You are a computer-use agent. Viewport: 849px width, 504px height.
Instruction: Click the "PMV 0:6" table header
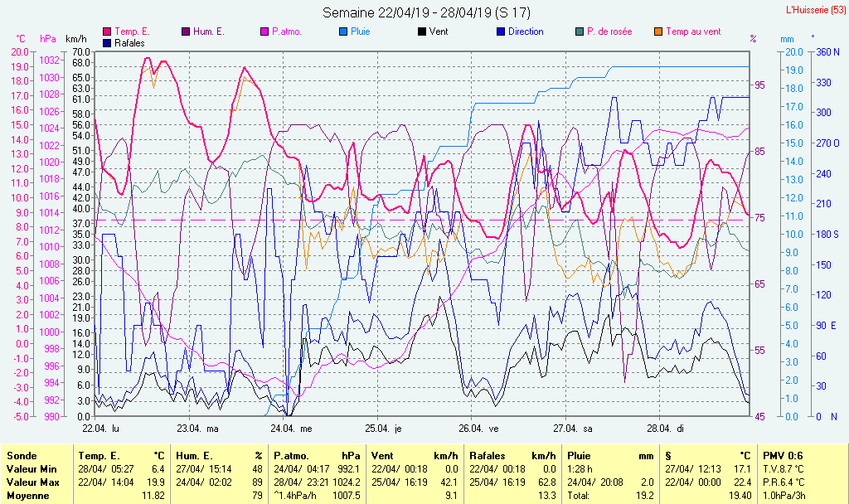tap(783, 457)
